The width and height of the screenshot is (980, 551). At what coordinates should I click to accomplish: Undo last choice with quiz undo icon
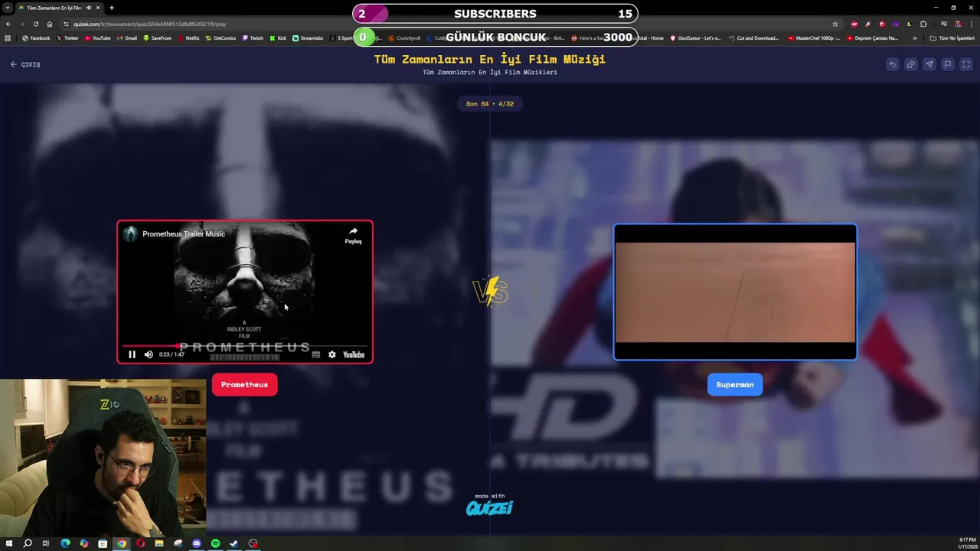pyautogui.click(x=892, y=64)
